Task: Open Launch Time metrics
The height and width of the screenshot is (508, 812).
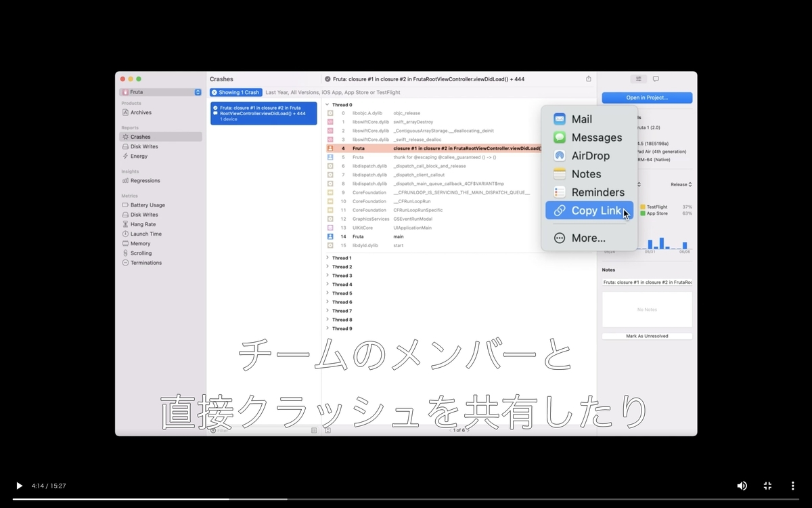Action: (x=145, y=234)
